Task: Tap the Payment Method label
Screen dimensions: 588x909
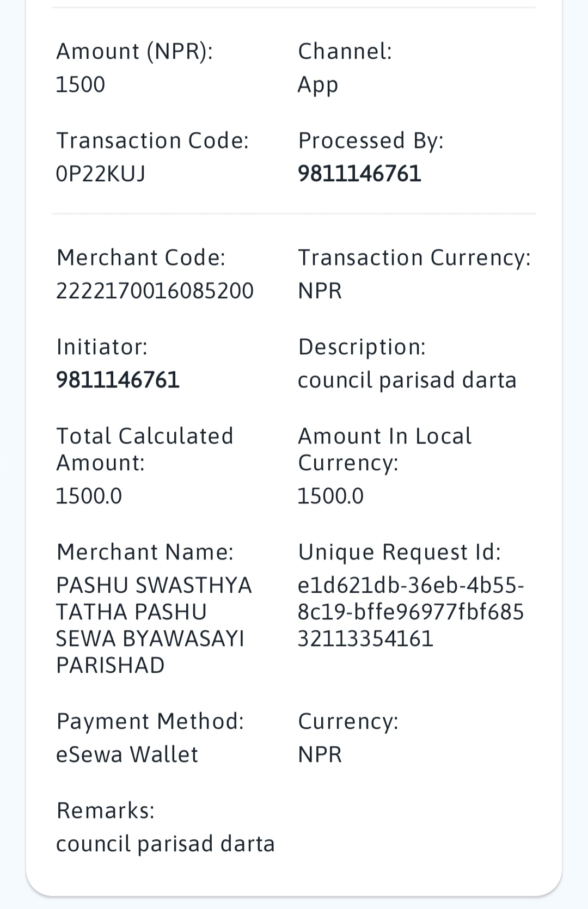Action: [x=150, y=721]
